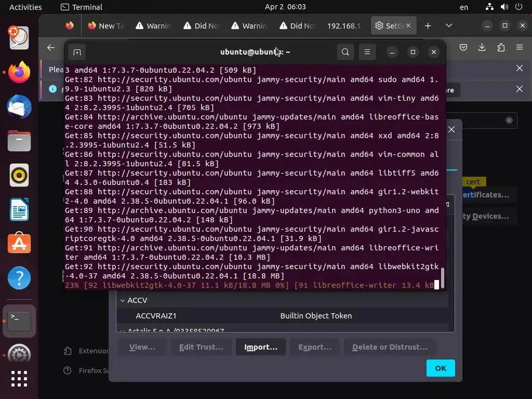Viewport: 532px width, 399px height.
Task: Open Ubuntu Software from the dock
Action: coord(19,243)
